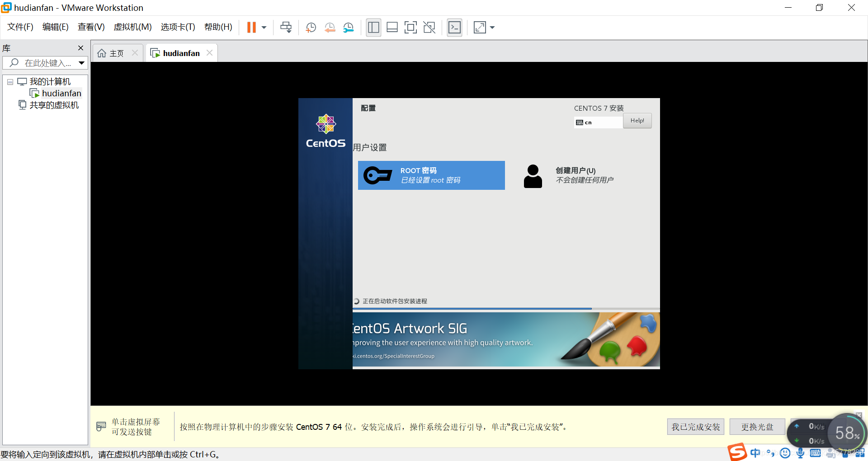Collapse the 我的计算机 tree node
Image resolution: width=868 pixels, height=461 pixels.
[10, 82]
